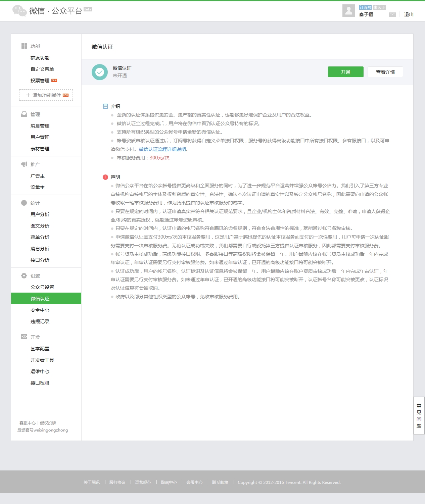Open 自定义菜单 menu item
Image resolution: width=425 pixels, height=504 pixels.
pyautogui.click(x=42, y=69)
